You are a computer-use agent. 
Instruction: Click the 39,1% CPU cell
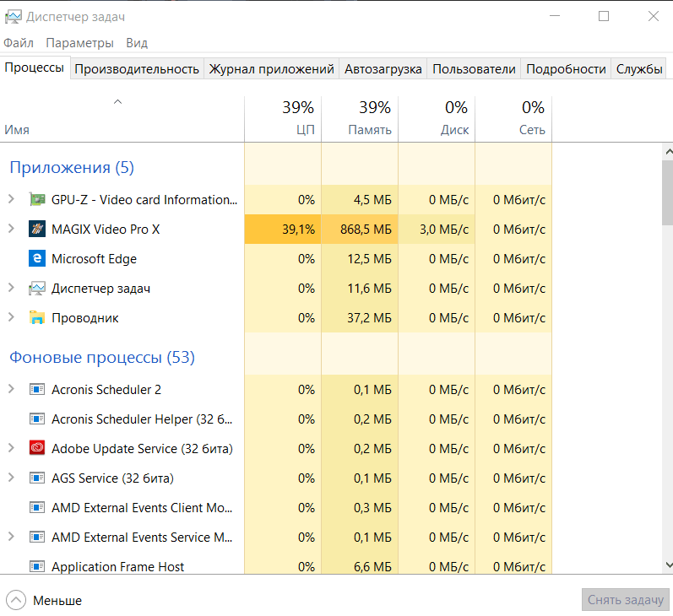(x=283, y=229)
